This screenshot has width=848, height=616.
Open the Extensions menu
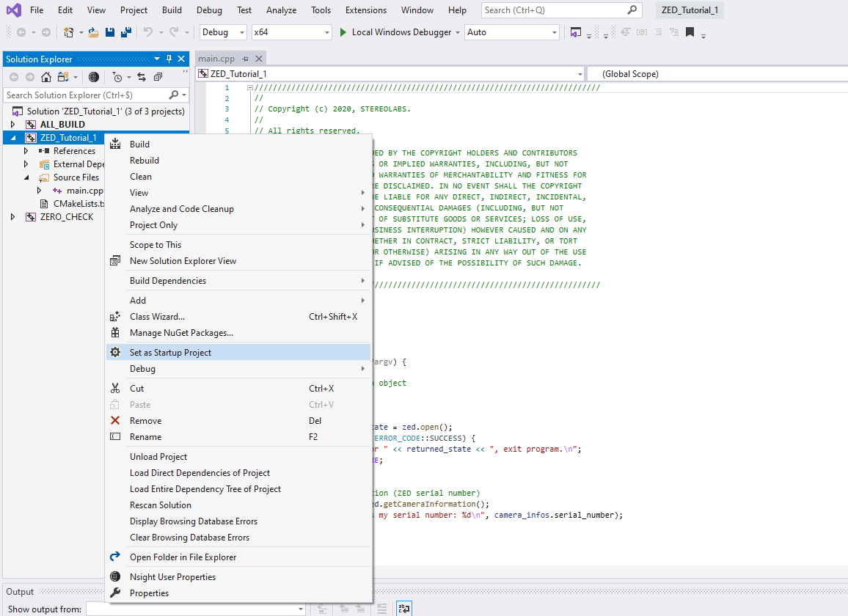pos(366,10)
